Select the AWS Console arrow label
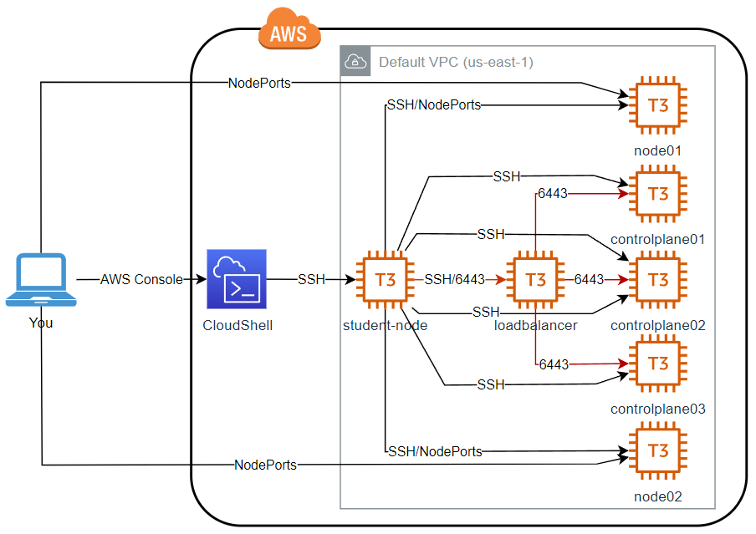The height and width of the screenshot is (534, 756). click(x=141, y=280)
